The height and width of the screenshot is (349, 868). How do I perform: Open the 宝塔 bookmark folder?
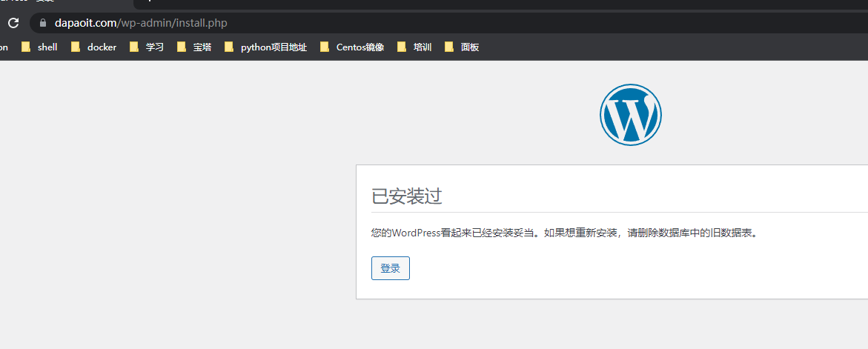pyautogui.click(x=194, y=47)
